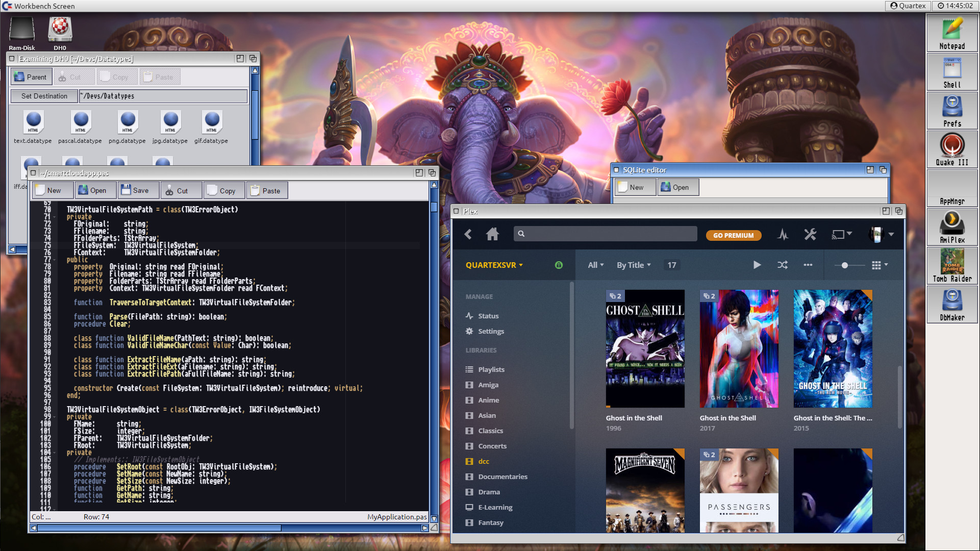Adjust the Plex poster size slider
Image resolution: width=980 pixels, height=551 pixels.
845,265
